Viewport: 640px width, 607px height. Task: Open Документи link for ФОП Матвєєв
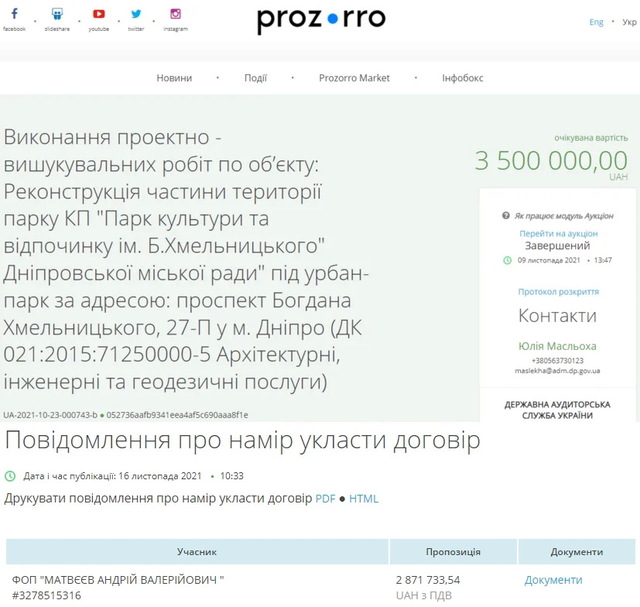click(x=553, y=580)
